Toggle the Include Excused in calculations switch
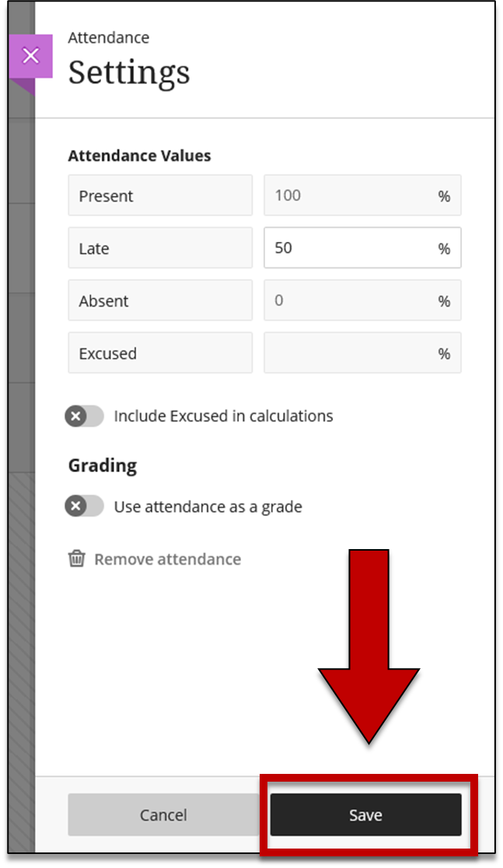The width and height of the screenshot is (503, 868). 84,416
